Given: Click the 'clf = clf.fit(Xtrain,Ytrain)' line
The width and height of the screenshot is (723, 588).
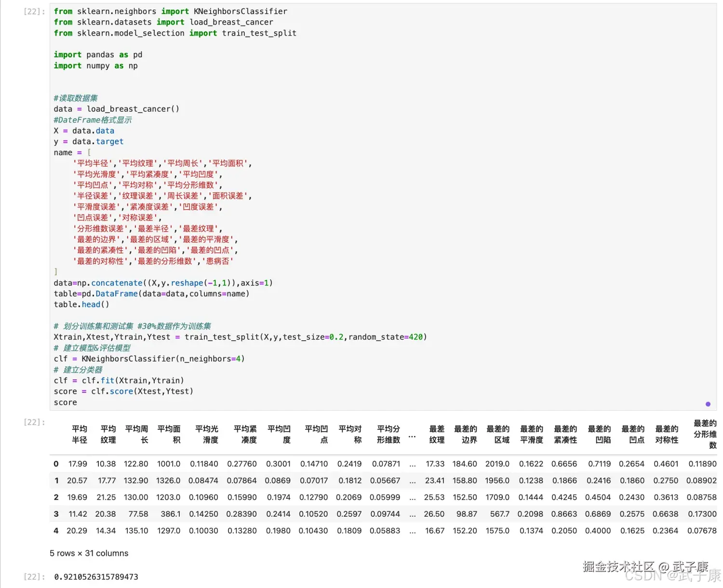Looking at the screenshot, I should [x=119, y=380].
